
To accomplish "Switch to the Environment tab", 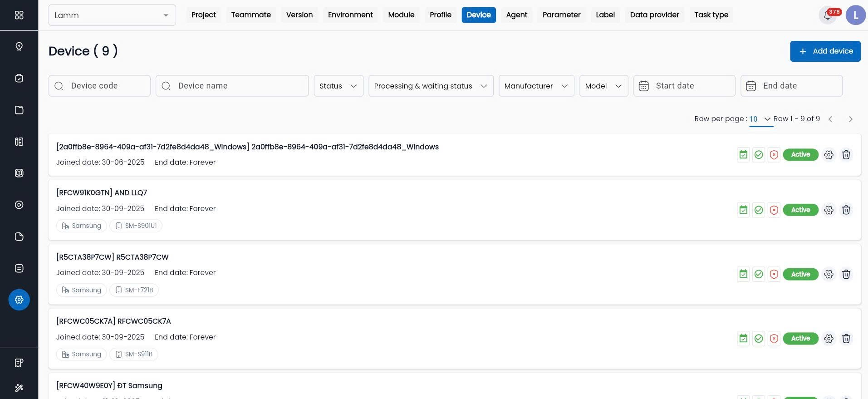I will click(x=350, y=15).
